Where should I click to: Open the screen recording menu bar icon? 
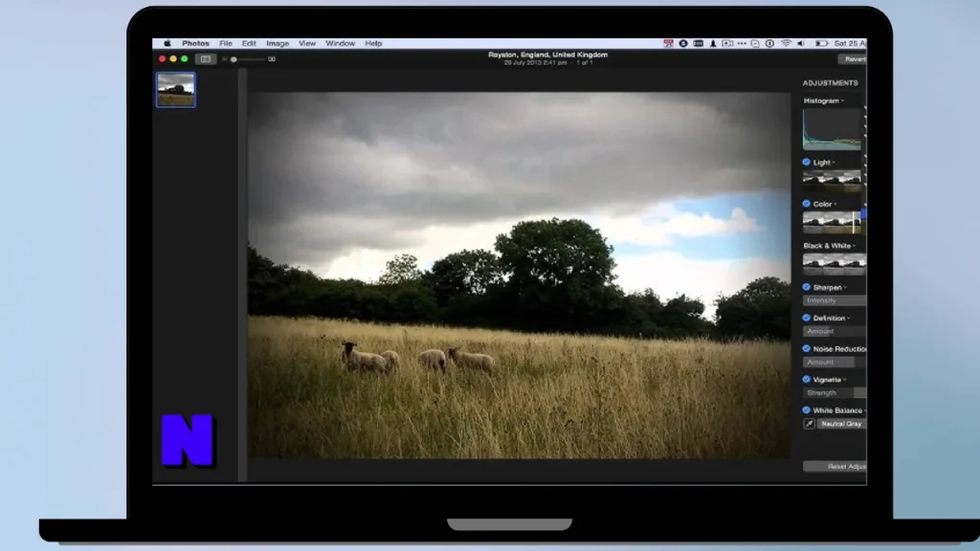coord(727,43)
